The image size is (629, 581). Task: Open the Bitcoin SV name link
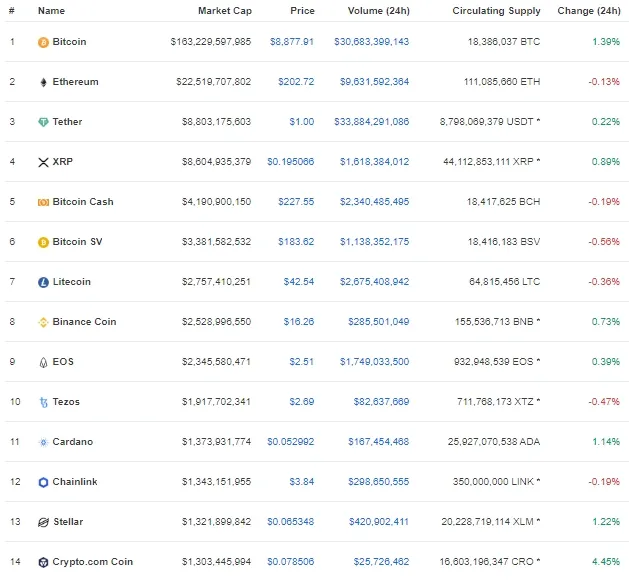point(77,242)
